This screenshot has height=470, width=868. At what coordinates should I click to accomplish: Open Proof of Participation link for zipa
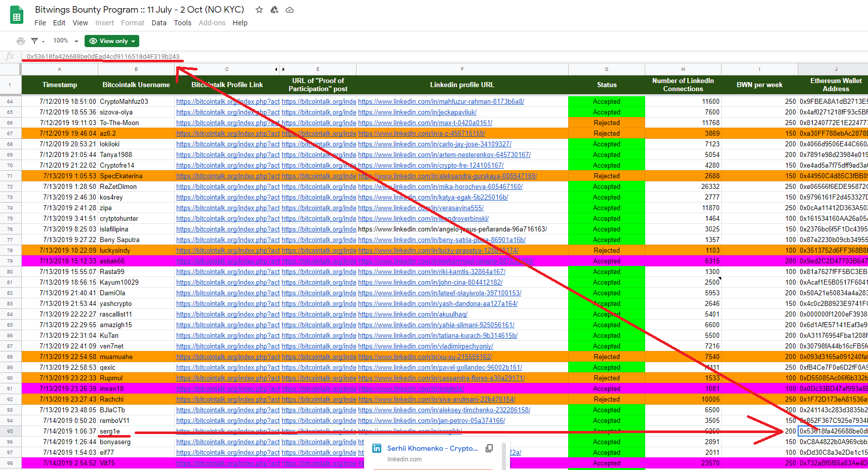[x=319, y=208]
